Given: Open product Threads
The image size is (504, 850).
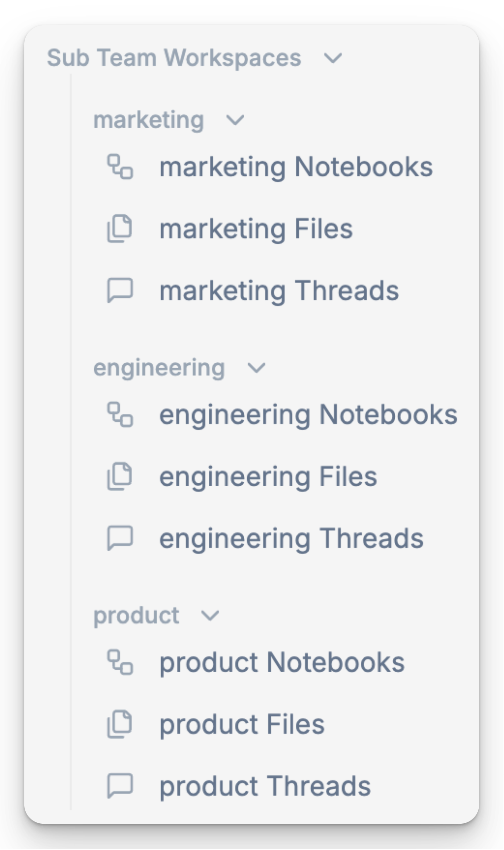Looking at the screenshot, I should coord(265,786).
